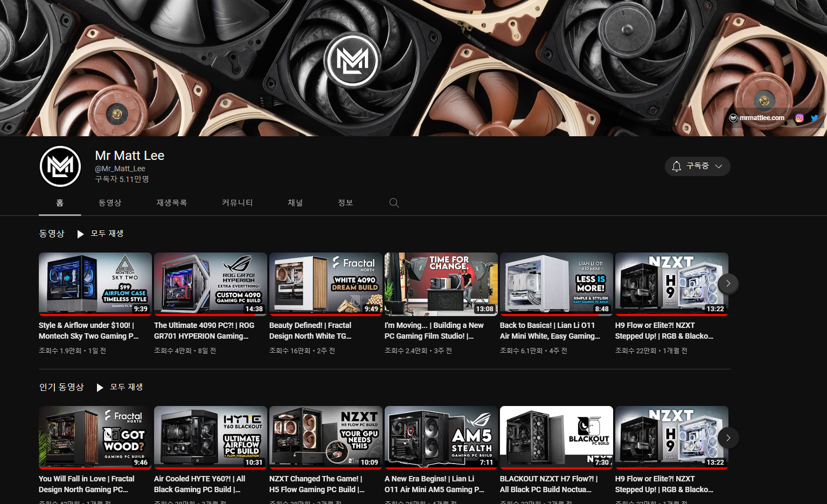Open the NZXT H9 thumbnail in 동영상 row
Image resolution: width=827 pixels, height=504 pixels.
(x=672, y=284)
